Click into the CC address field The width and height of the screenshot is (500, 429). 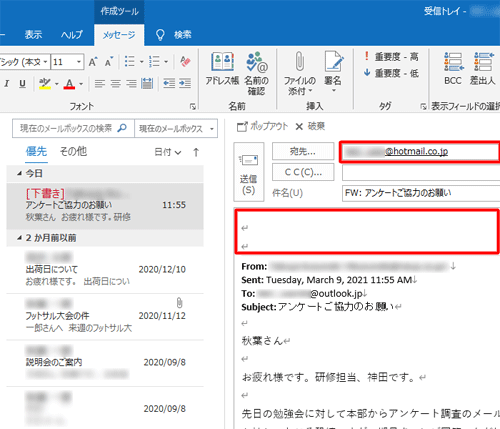tap(421, 173)
